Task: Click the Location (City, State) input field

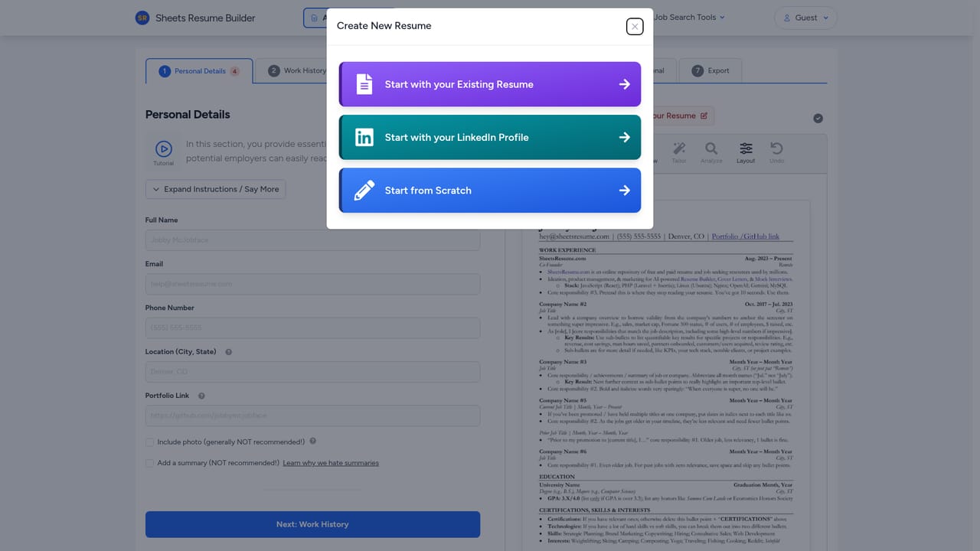Action: [312, 372]
